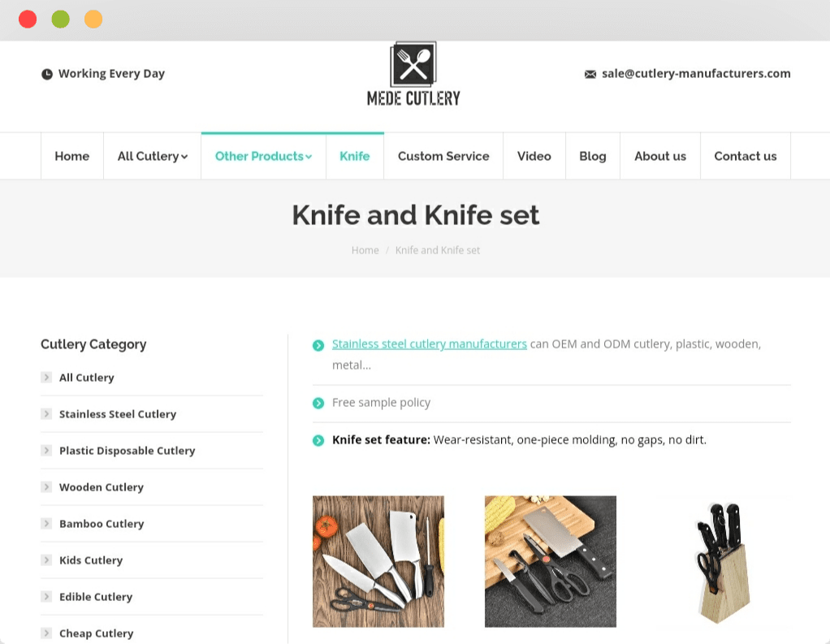Click the chevron icon beside Kids Cutlery
This screenshot has height=644, width=830.
click(46, 560)
